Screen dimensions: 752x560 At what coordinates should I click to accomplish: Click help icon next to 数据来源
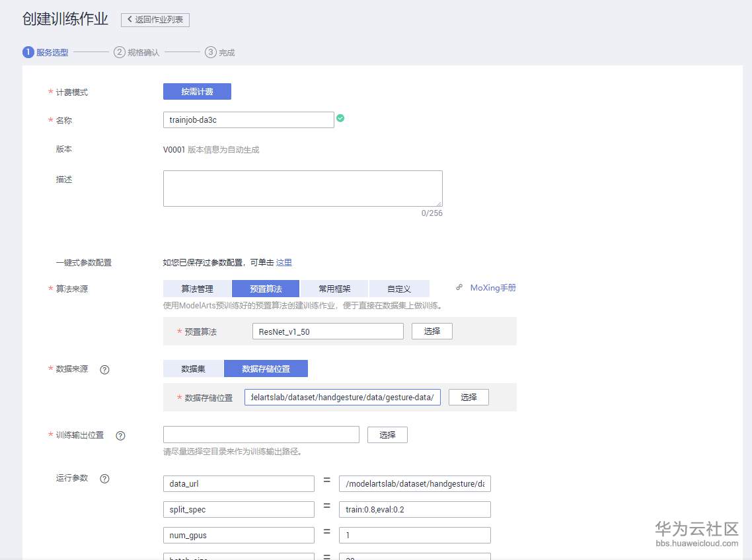[x=104, y=370]
